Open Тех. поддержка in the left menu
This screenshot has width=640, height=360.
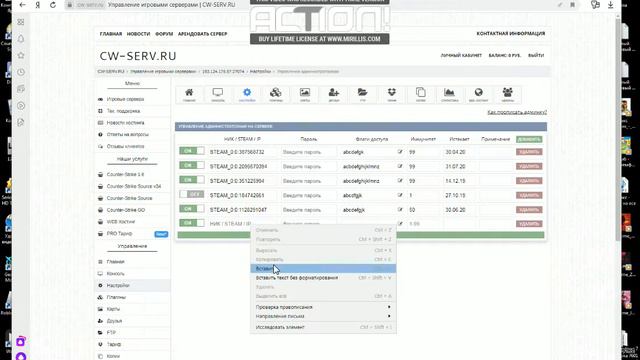tap(123, 111)
